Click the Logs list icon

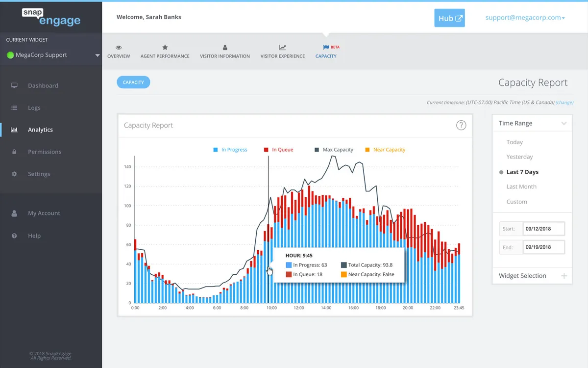[x=14, y=108]
